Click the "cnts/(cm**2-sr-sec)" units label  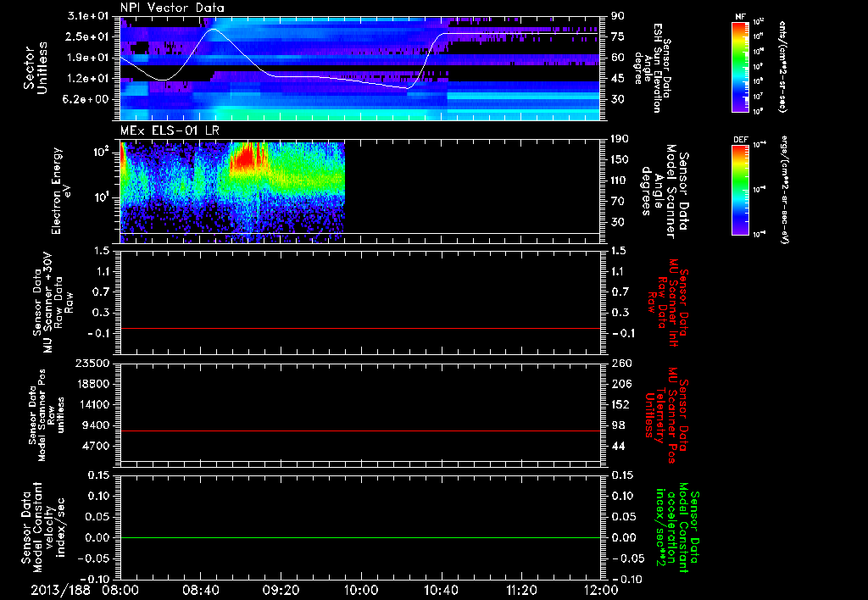point(782,66)
